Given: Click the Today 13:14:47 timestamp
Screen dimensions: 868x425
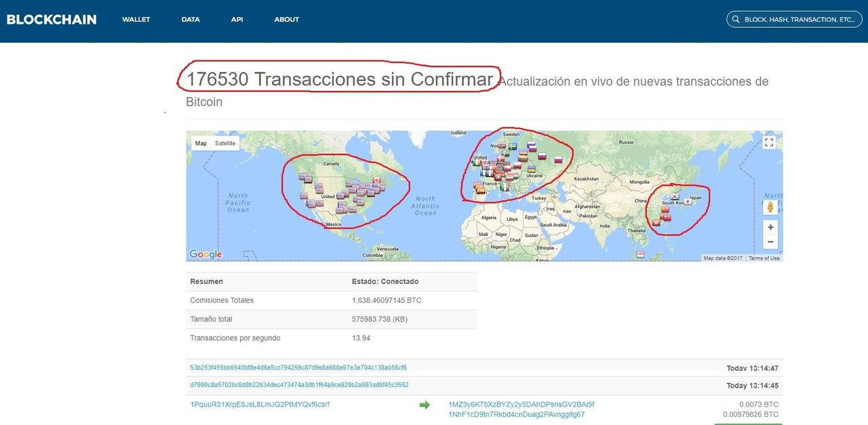Looking at the screenshot, I should pyautogui.click(x=752, y=368).
